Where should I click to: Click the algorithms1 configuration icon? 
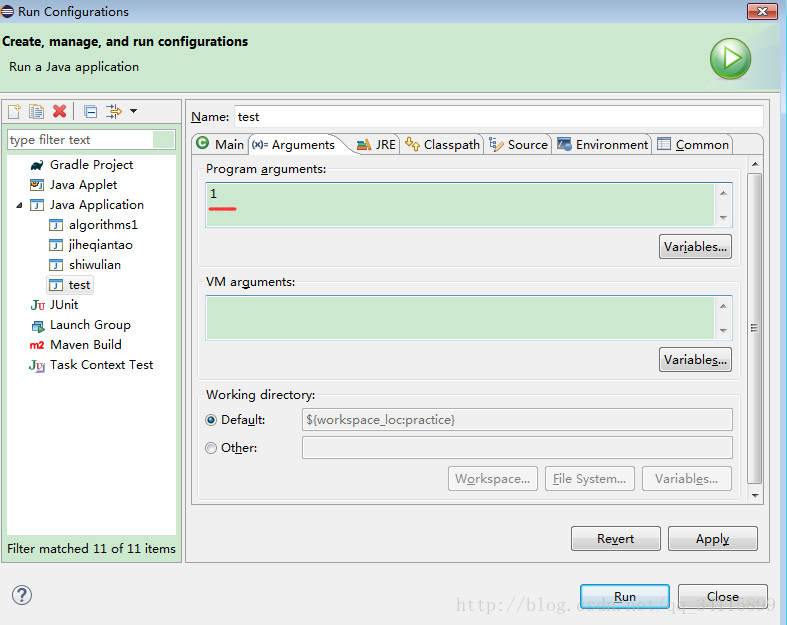(56, 225)
